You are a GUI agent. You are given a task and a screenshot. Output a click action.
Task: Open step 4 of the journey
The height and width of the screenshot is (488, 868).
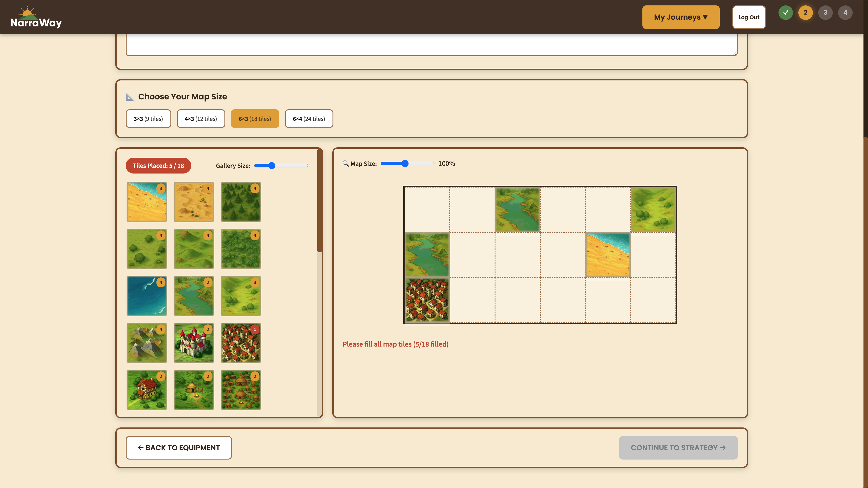[x=845, y=12]
